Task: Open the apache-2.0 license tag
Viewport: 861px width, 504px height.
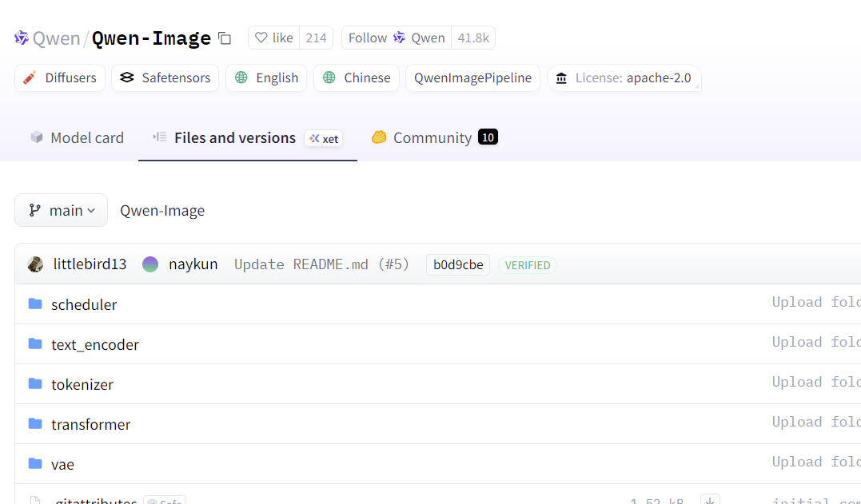Action: click(624, 77)
